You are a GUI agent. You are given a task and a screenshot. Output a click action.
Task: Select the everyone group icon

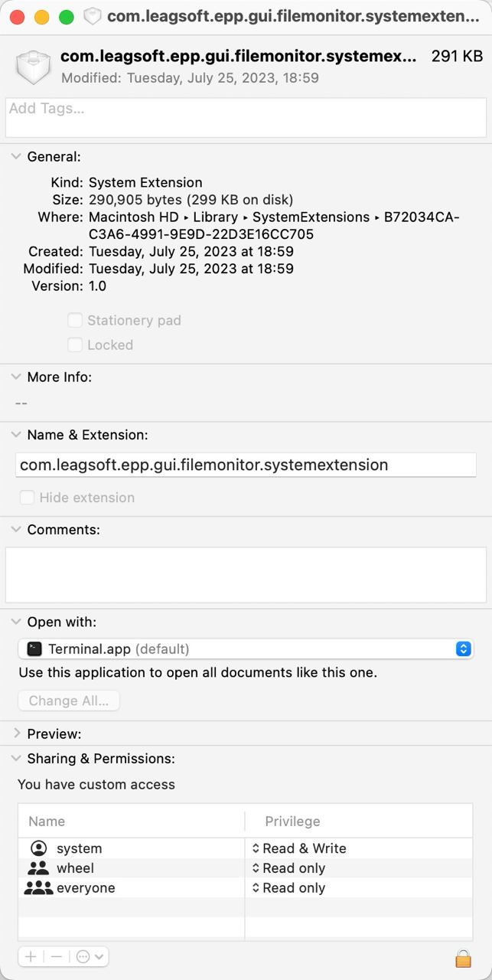tap(38, 888)
